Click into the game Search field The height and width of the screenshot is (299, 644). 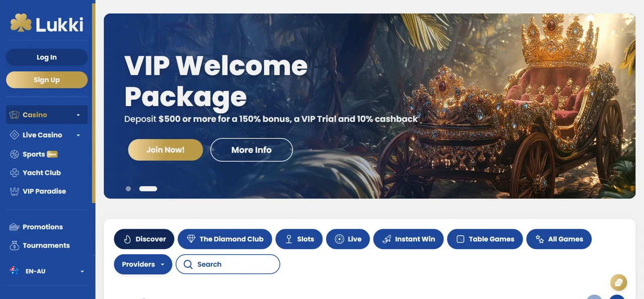click(x=234, y=264)
